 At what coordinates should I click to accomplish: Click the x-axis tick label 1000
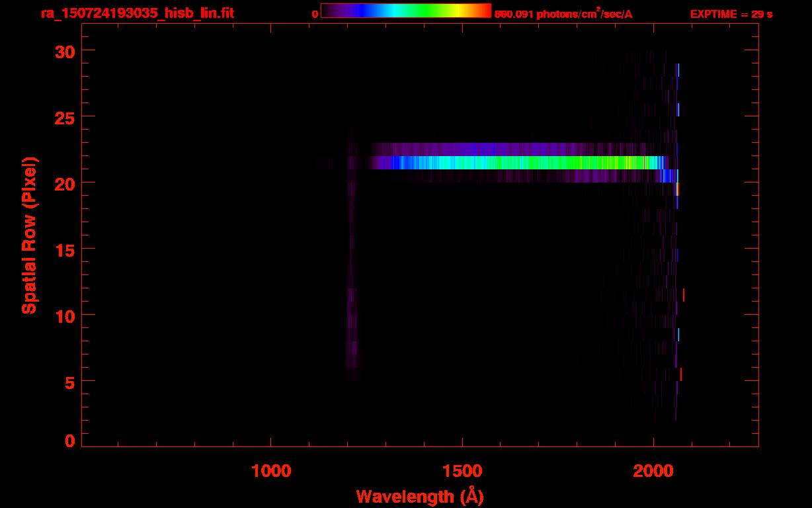coord(271,471)
